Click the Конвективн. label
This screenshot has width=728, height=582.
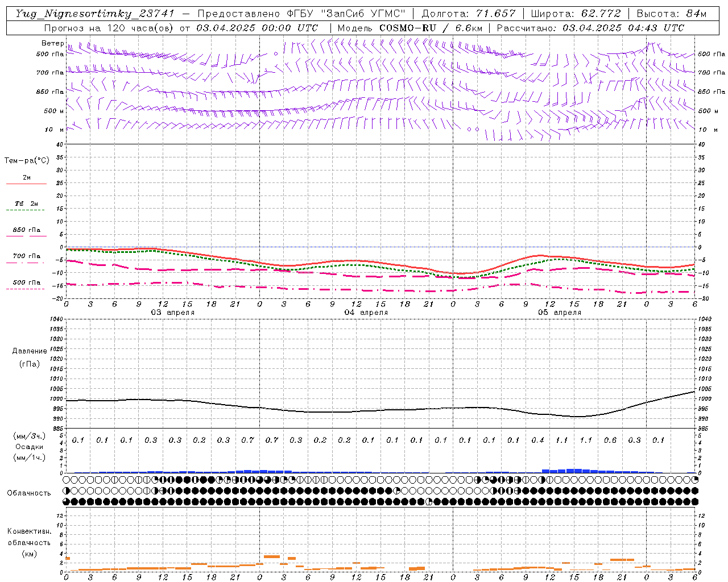(29, 531)
